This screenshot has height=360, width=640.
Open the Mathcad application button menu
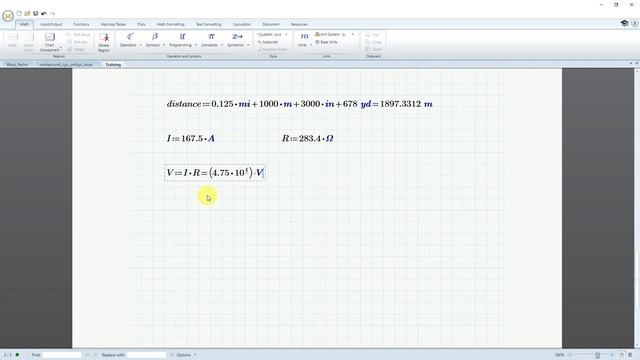coord(8,16)
